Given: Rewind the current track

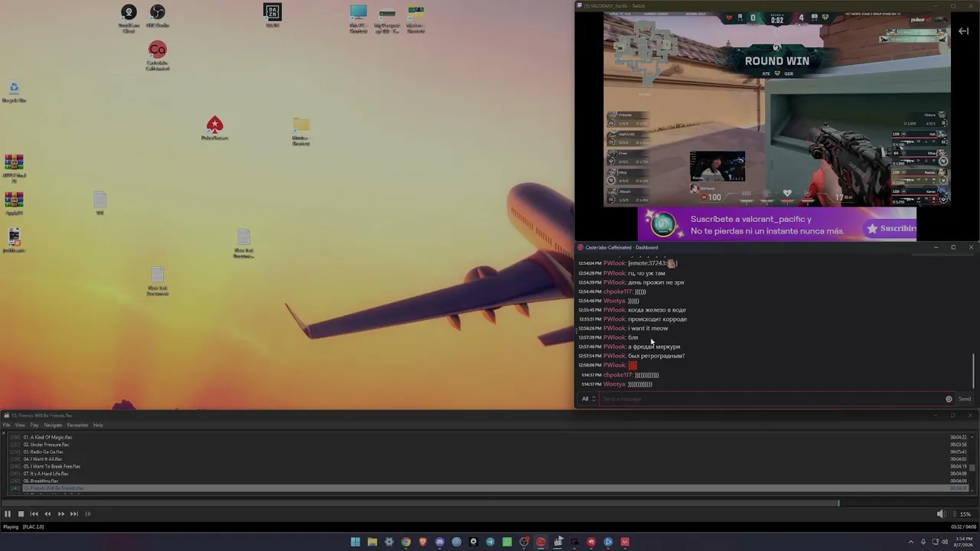Looking at the screenshot, I should tap(47, 514).
